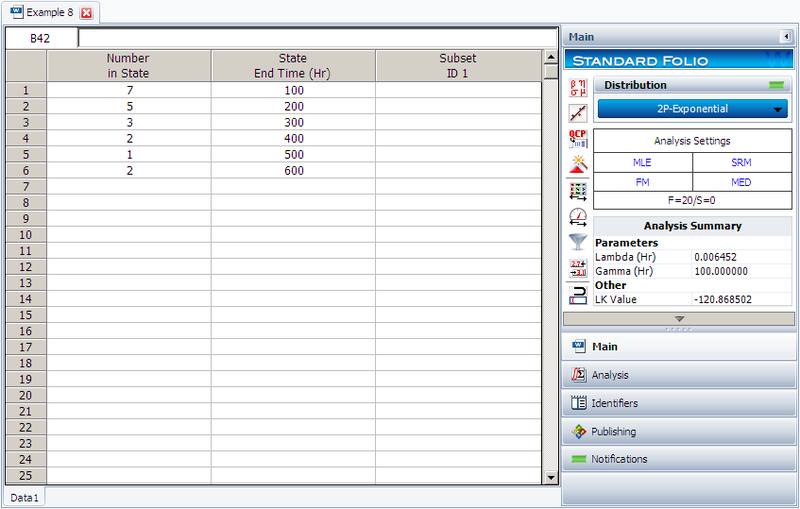The image size is (800, 509).
Task: Click the gauge icon in control panel
Action: 578,216
